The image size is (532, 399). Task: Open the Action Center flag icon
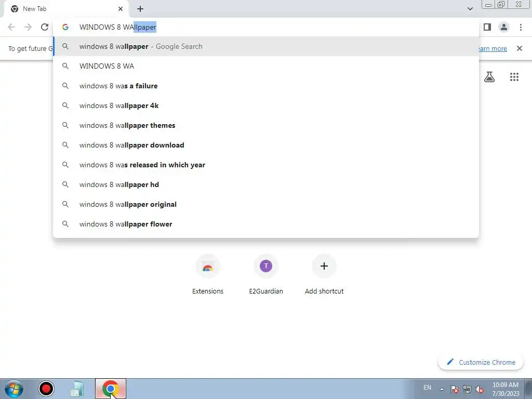[455, 389]
